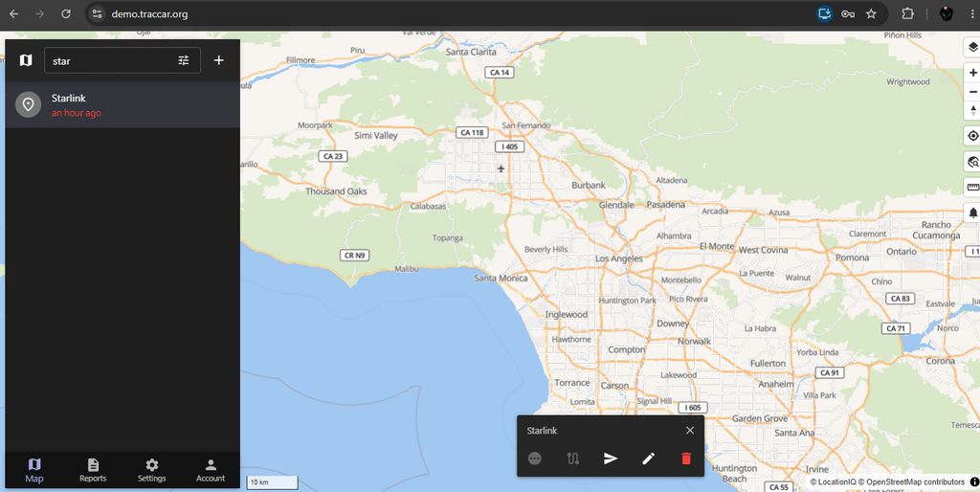Open password manager key icon

[x=848, y=13]
